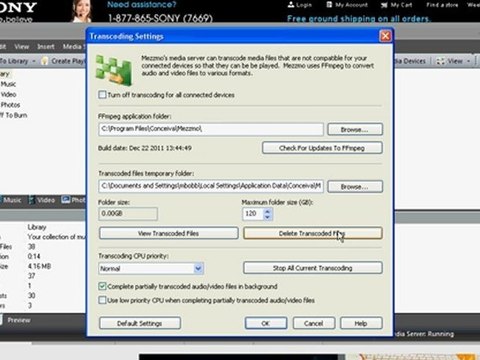480x360 pixels.
Task: Click Media Devices toolbar button
Action: click(411, 61)
